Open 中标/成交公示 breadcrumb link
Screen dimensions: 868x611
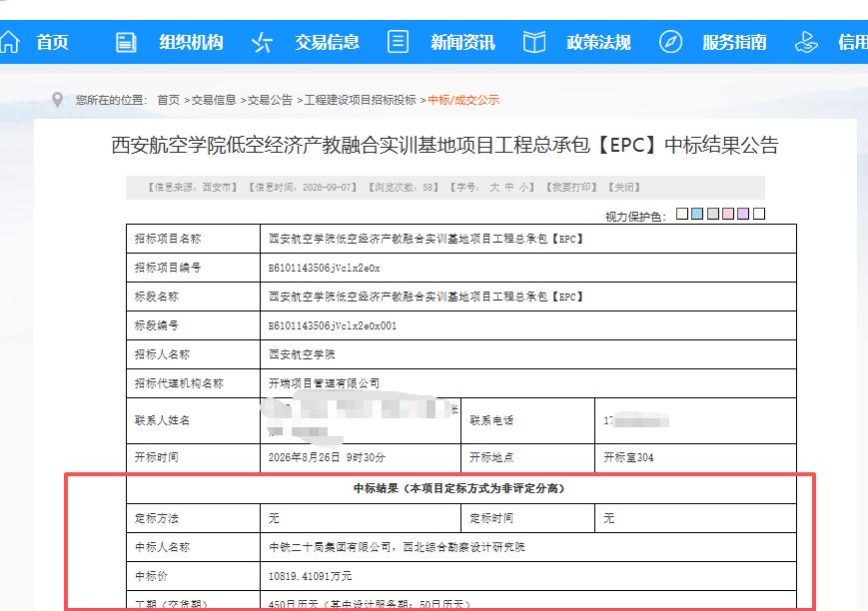click(x=463, y=100)
